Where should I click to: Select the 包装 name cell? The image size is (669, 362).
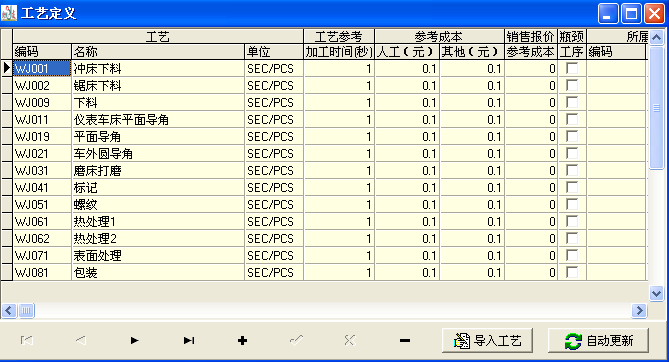click(158, 272)
